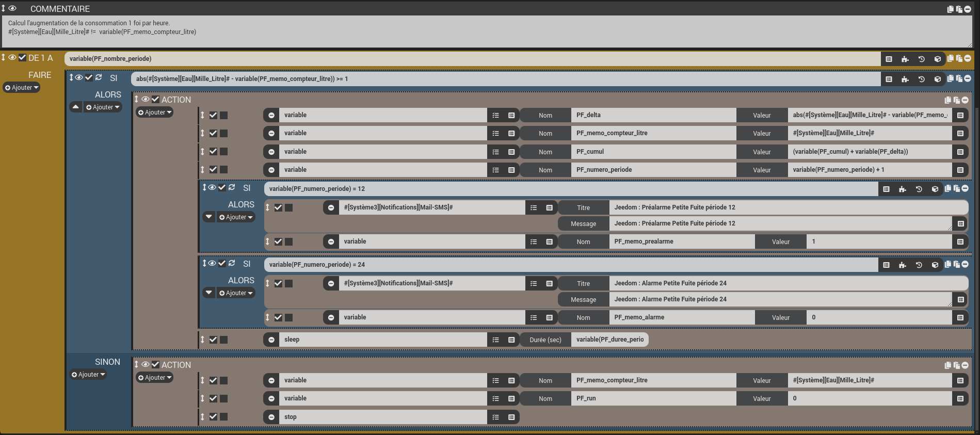Image resolution: width=980 pixels, height=435 pixels.
Task: Edit the Préalarme Petite Fuite Titre field
Action: (x=788, y=207)
